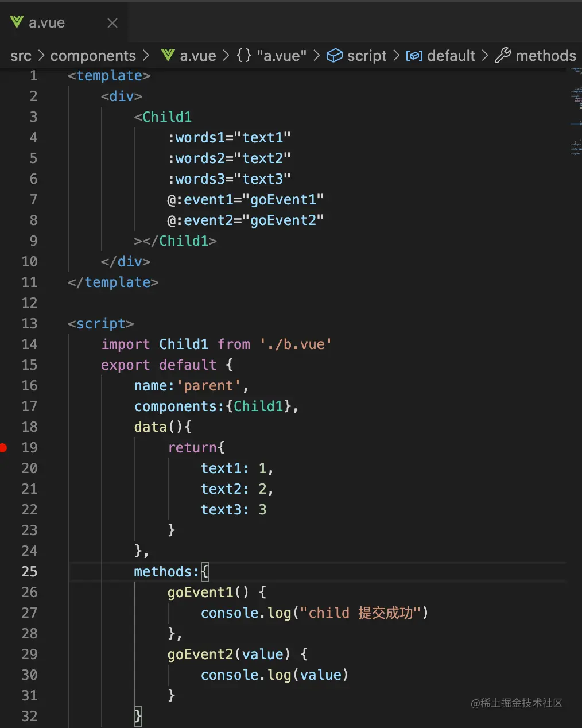Click the cube icon before script
The image size is (582, 728).
(335, 56)
